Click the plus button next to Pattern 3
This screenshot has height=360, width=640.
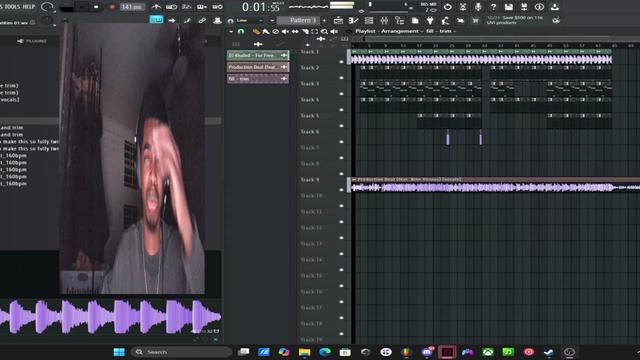pyautogui.click(x=324, y=20)
